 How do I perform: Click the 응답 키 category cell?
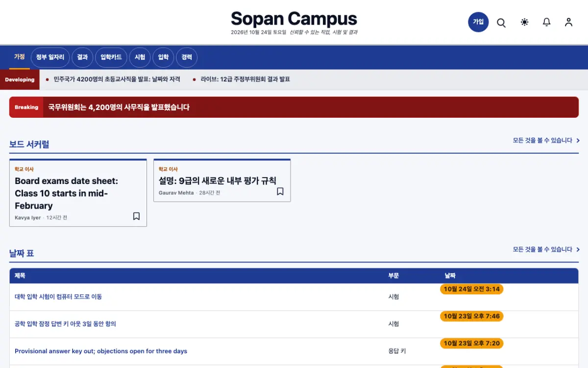pos(397,351)
